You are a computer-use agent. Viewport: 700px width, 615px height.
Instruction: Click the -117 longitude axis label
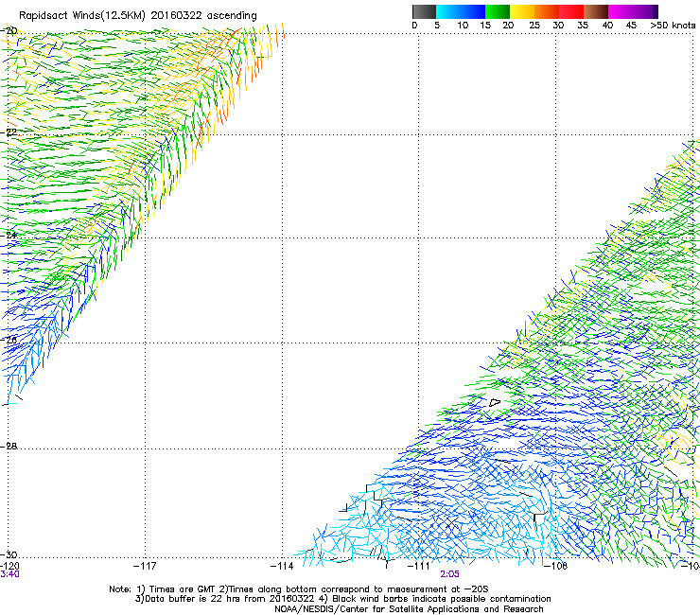pos(145,566)
